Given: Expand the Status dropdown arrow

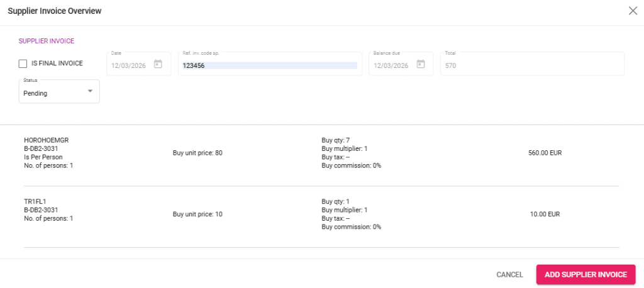Looking at the screenshot, I should point(90,91).
